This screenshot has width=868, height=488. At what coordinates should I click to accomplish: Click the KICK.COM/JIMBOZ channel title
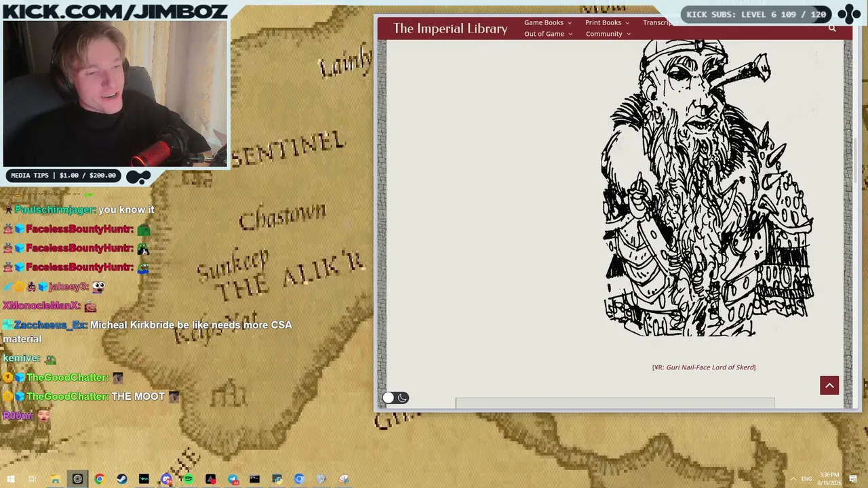coord(115,11)
